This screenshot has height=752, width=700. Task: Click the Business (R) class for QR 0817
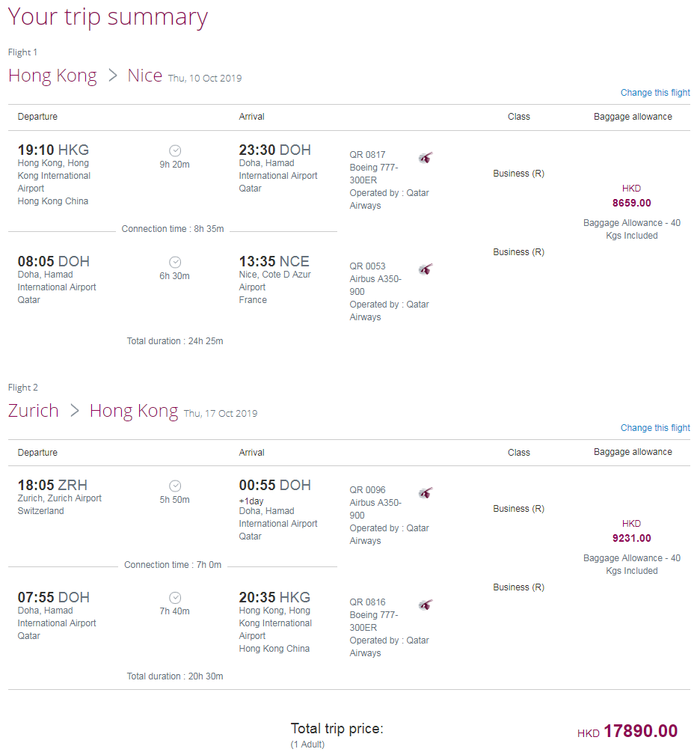[519, 173]
